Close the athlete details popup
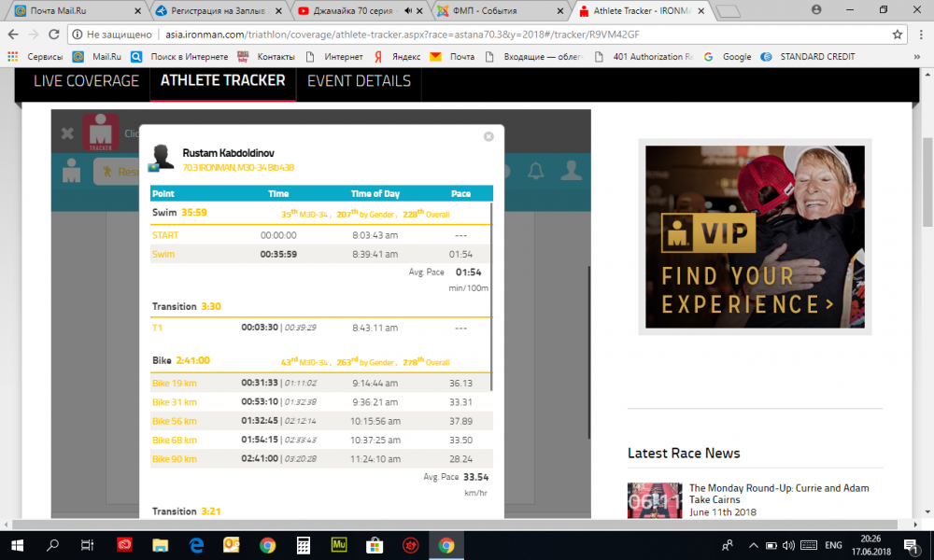This screenshot has width=934, height=560. 488,136
